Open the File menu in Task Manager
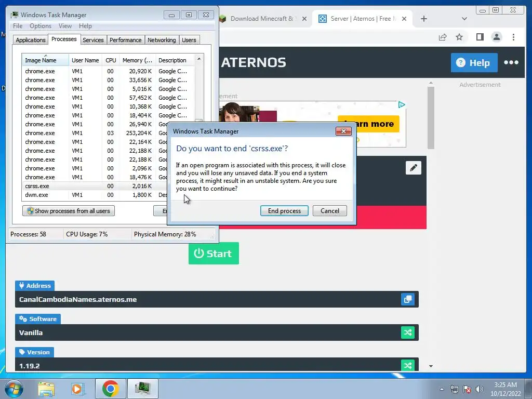This screenshot has height=399, width=532. (x=18, y=26)
